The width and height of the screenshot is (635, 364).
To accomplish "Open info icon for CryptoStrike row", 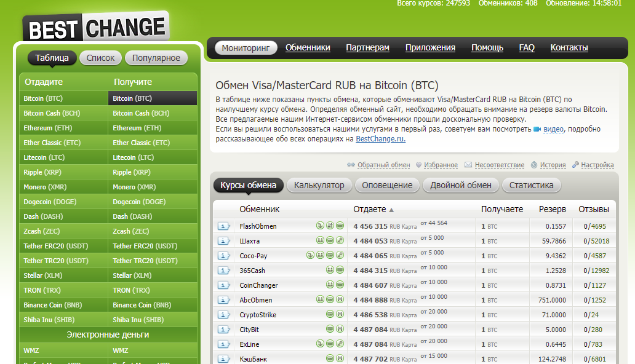I will pyautogui.click(x=223, y=315).
